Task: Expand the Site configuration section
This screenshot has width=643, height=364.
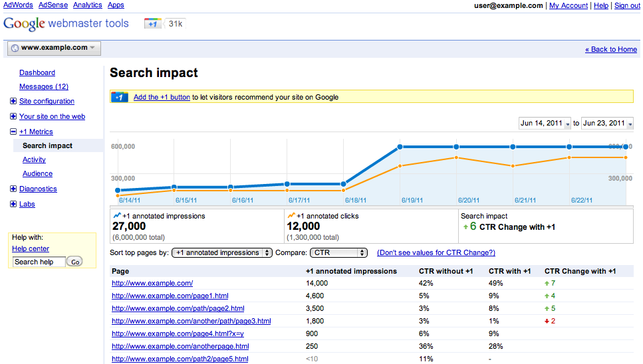Action: click(13, 102)
